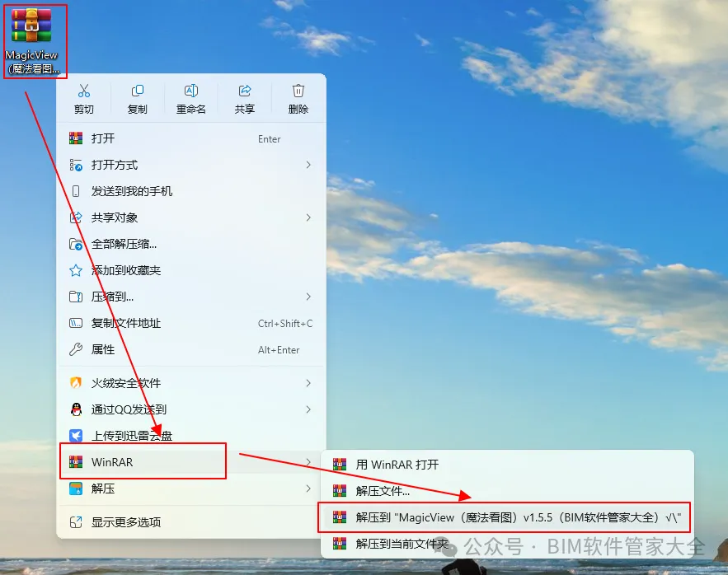Expand the 压缩到... submenu chevron

point(308,297)
